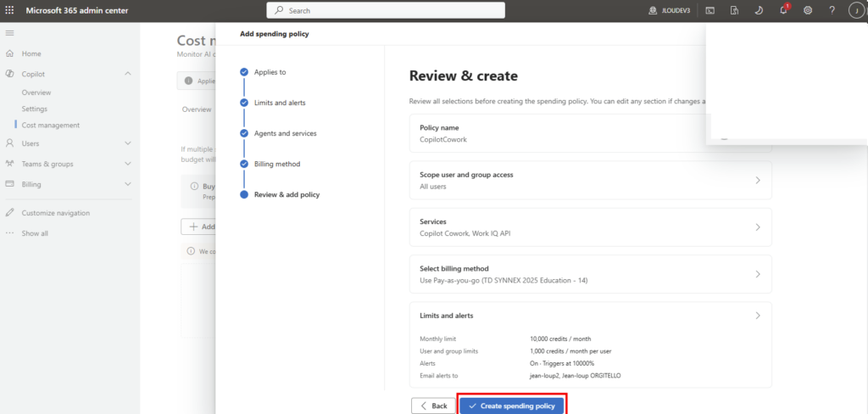Image resolution: width=868 pixels, height=414 pixels.
Task: Click the Home house icon
Action: click(9, 53)
